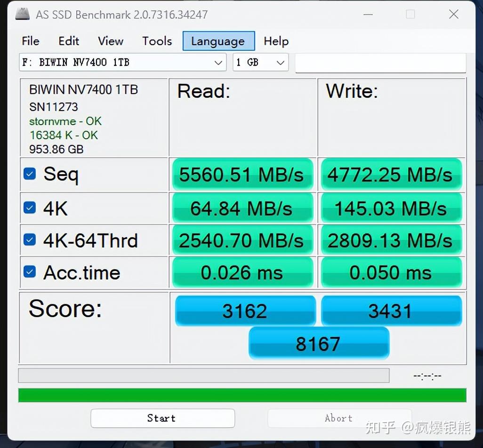Open the View menu
The image size is (483, 448).
(111, 41)
